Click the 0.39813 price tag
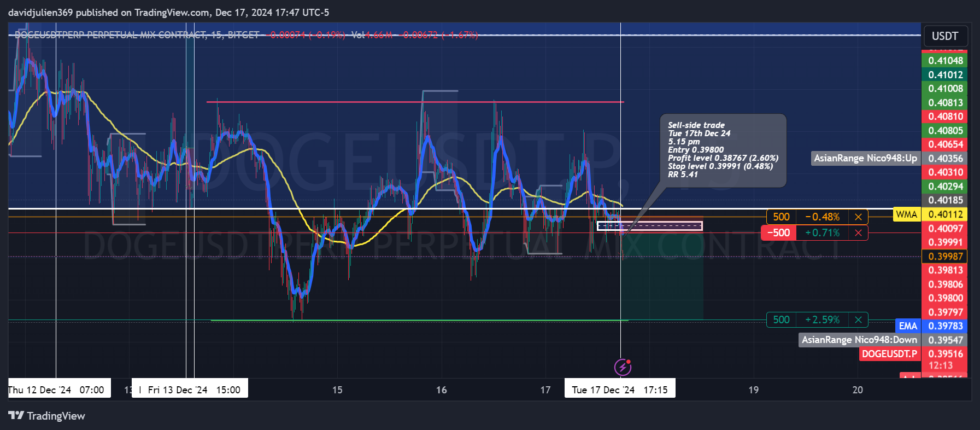Viewport: 980px width, 430px height. point(945,270)
